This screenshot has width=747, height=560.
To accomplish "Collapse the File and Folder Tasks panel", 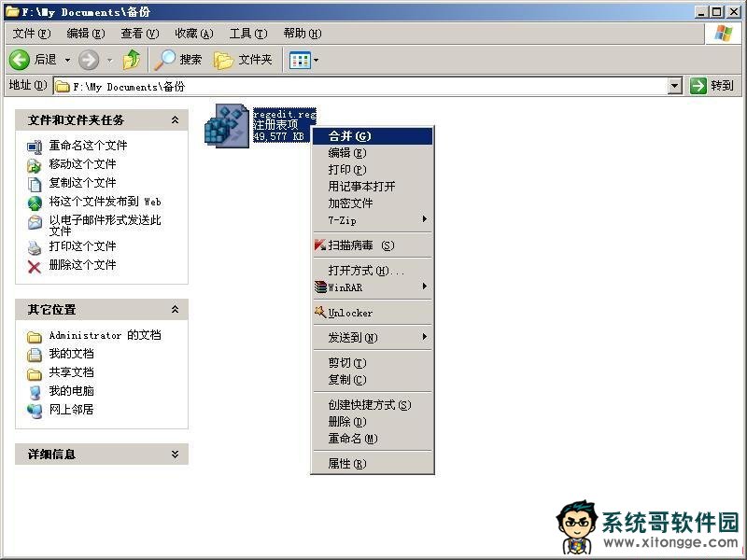I will [175, 120].
